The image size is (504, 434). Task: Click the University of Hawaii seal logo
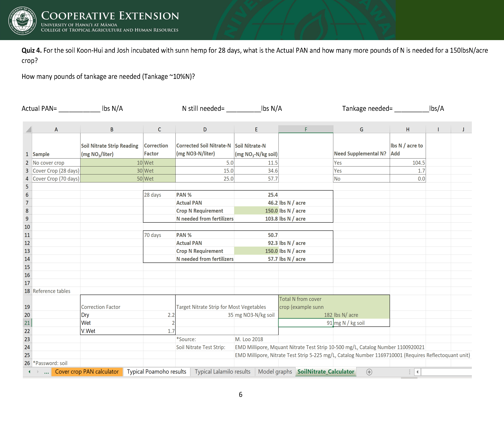pos(22,21)
